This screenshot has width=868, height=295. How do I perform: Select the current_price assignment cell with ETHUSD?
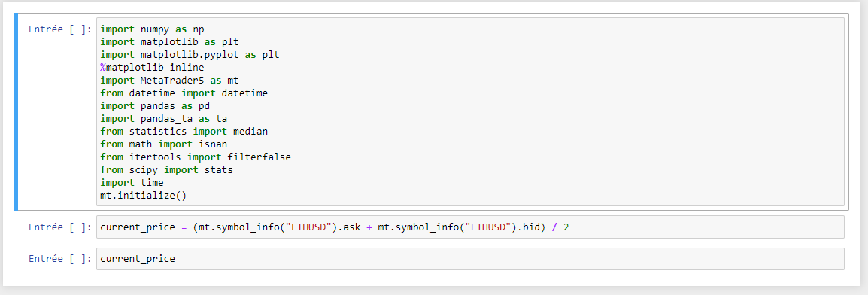click(x=470, y=227)
